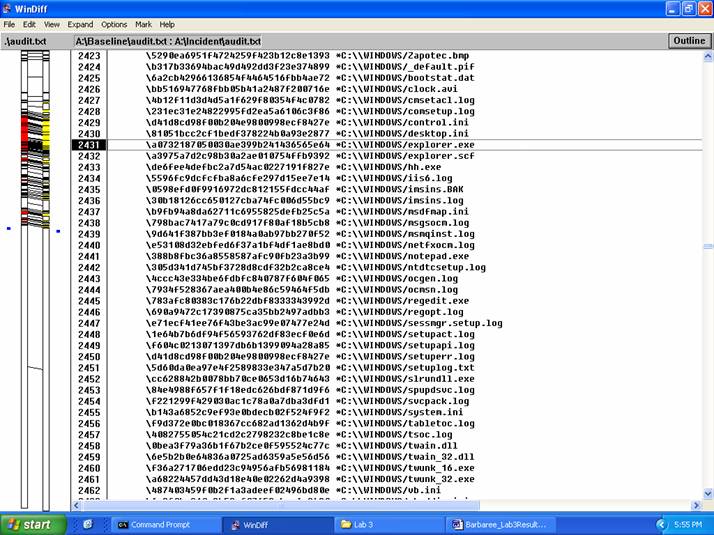
Task: Open the Expand menu
Action: [x=80, y=24]
